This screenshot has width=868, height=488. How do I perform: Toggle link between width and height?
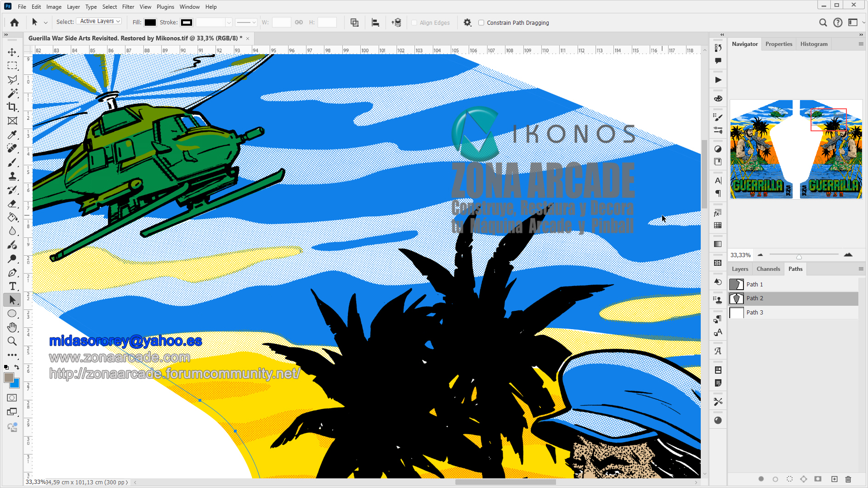pos(299,22)
